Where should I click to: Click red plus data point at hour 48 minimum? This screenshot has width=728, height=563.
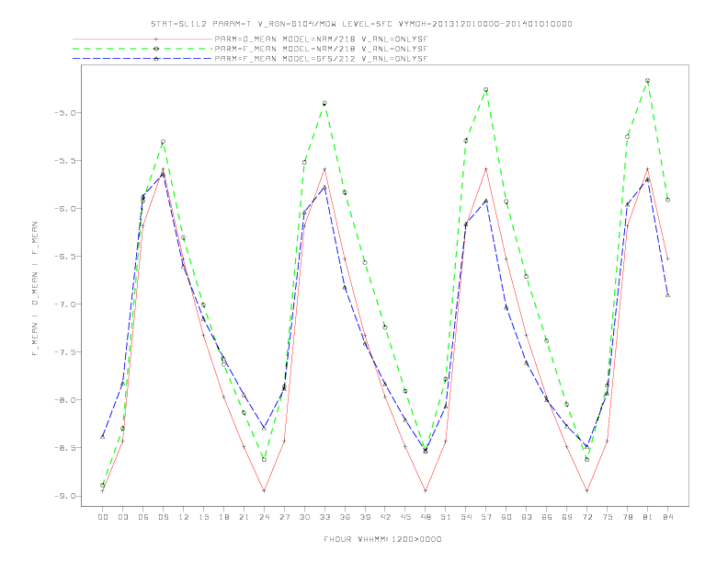pyautogui.click(x=426, y=490)
